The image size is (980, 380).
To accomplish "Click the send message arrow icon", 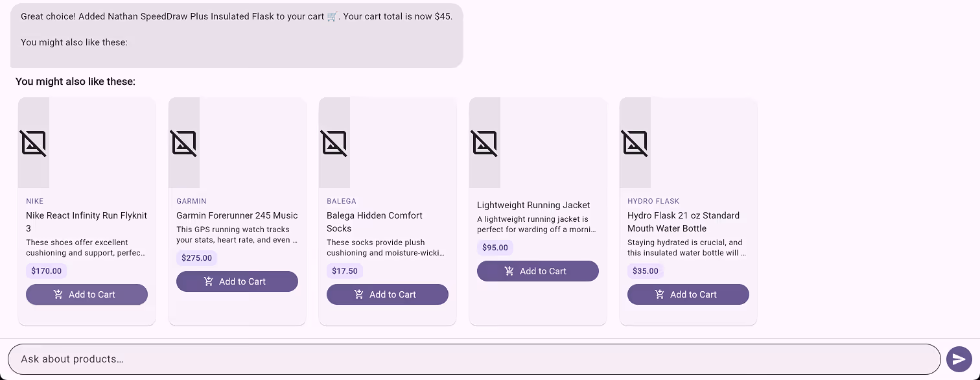I will point(959,359).
